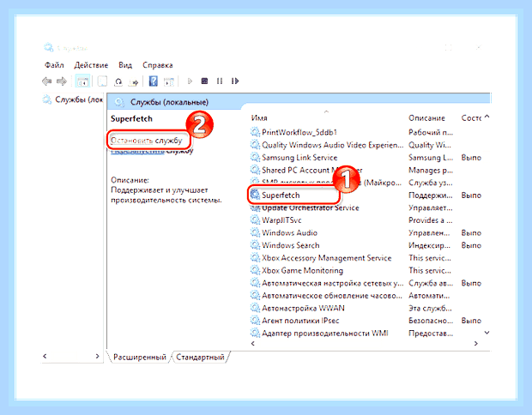Viewport: 532px width, 415px height.
Task: Click the Provides a ... description cell
Action: pos(430,220)
